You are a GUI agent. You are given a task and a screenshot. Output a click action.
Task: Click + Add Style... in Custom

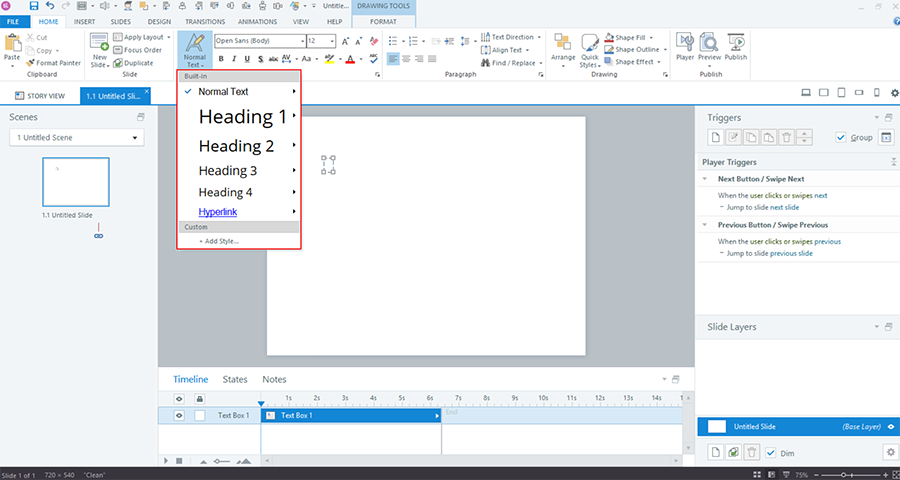pyautogui.click(x=219, y=241)
